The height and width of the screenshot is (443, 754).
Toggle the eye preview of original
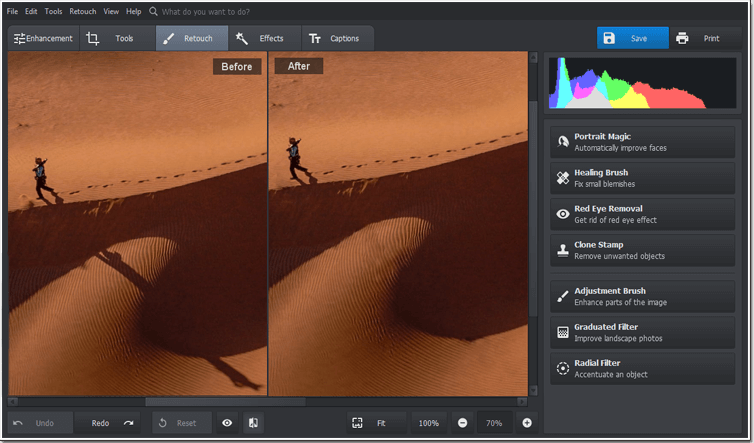[227, 423]
